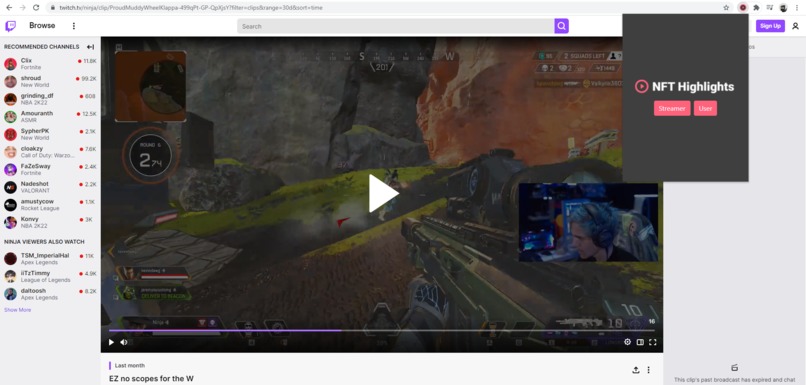The image size is (806, 385).
Task: Click the browser profile avatar
Action: (x=783, y=8)
